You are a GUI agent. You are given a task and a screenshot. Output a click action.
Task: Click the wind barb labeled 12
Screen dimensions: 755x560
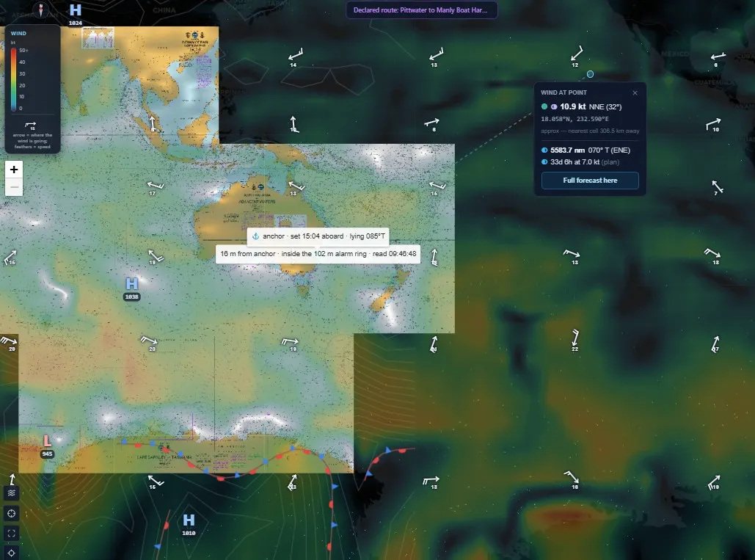click(576, 56)
